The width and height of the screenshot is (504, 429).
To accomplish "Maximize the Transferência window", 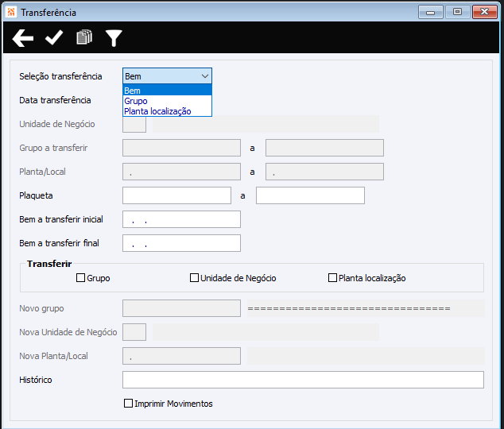I will tap(457, 12).
